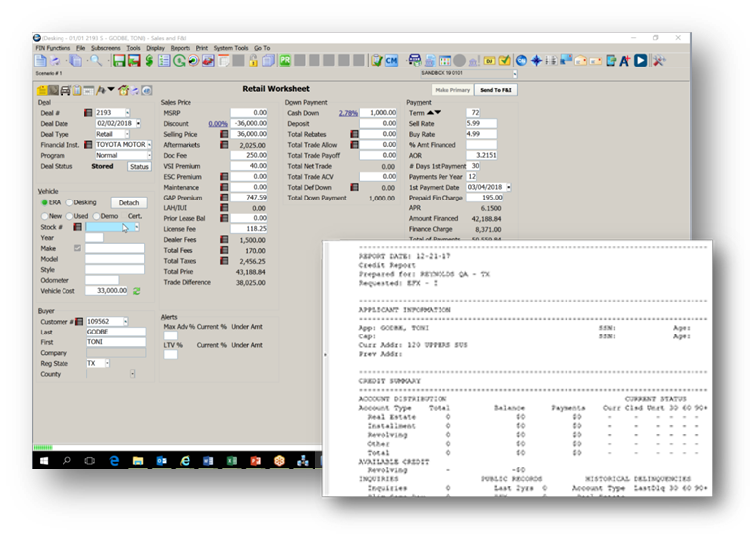Launch Excel from the Windows taskbar
Screen dimensions: 756x534
(x=230, y=462)
